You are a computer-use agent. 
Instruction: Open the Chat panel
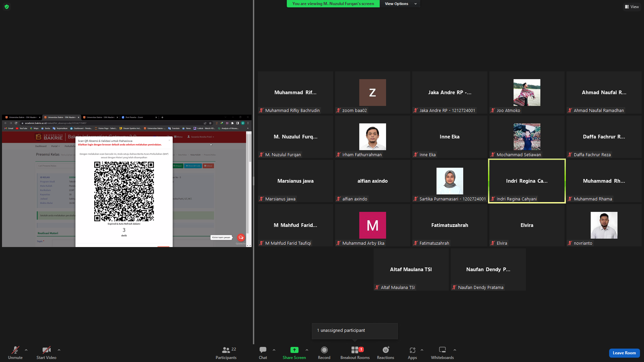click(263, 353)
